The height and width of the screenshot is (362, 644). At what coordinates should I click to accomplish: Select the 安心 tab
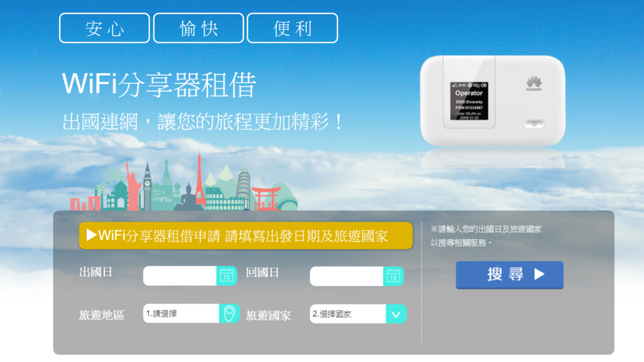104,28
